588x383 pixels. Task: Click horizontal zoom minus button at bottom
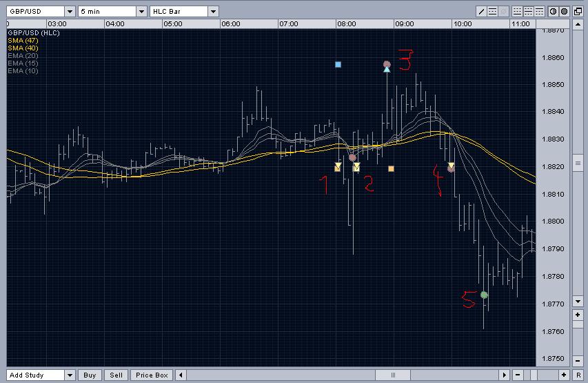tap(518, 375)
